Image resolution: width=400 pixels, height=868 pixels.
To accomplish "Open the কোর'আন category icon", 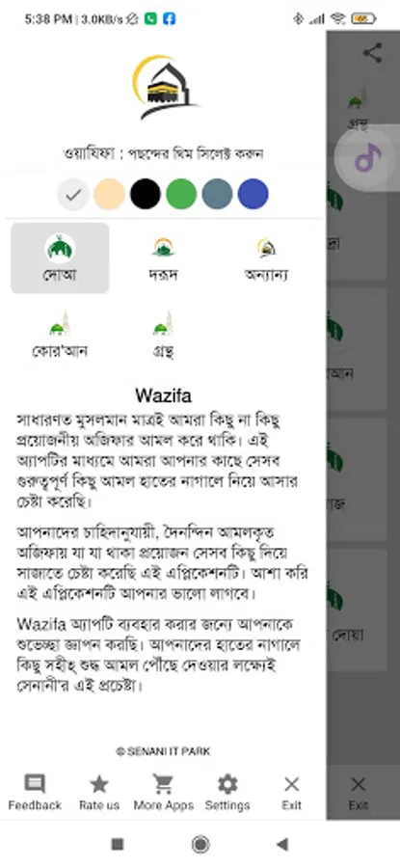I will click(60, 335).
